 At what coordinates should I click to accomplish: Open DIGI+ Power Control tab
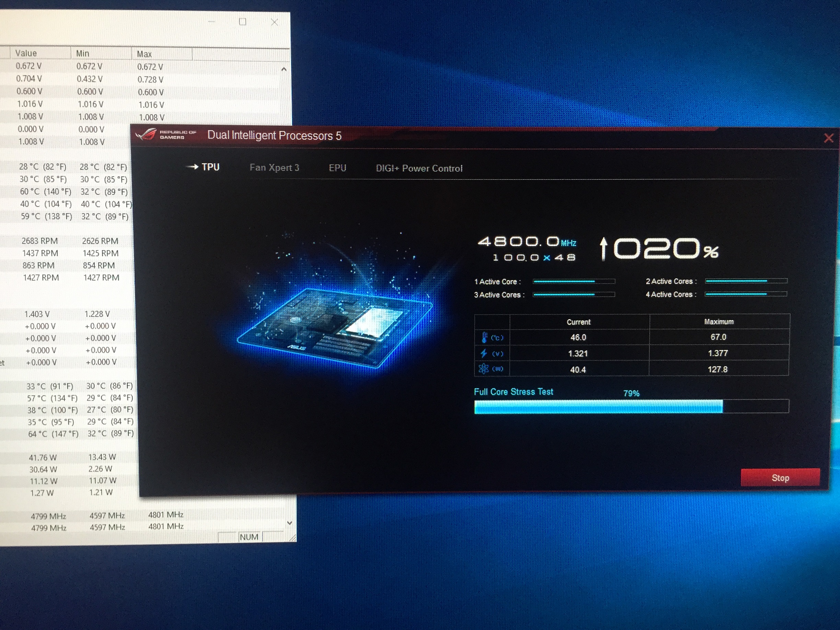coord(419,168)
